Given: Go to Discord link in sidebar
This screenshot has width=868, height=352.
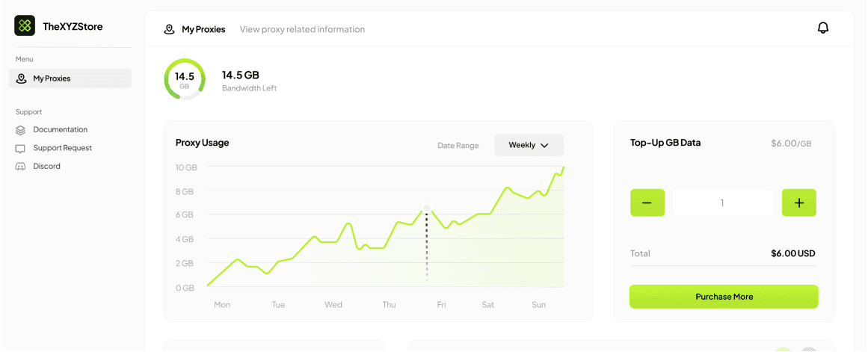Looking at the screenshot, I should tap(46, 167).
